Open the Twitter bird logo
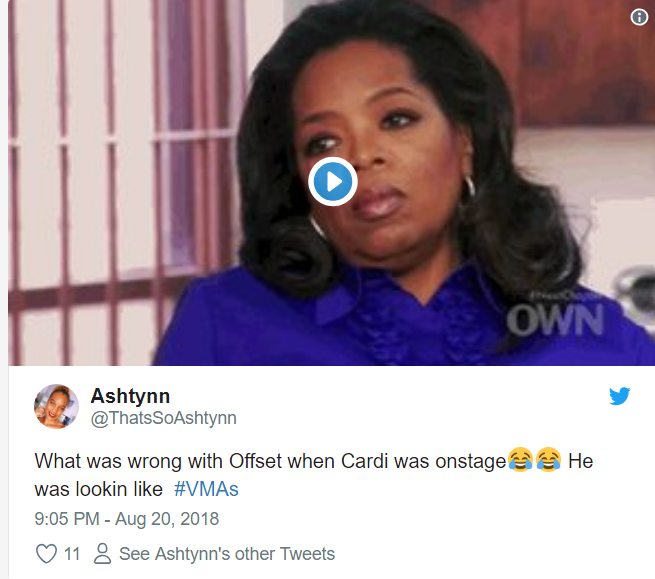 point(619,396)
